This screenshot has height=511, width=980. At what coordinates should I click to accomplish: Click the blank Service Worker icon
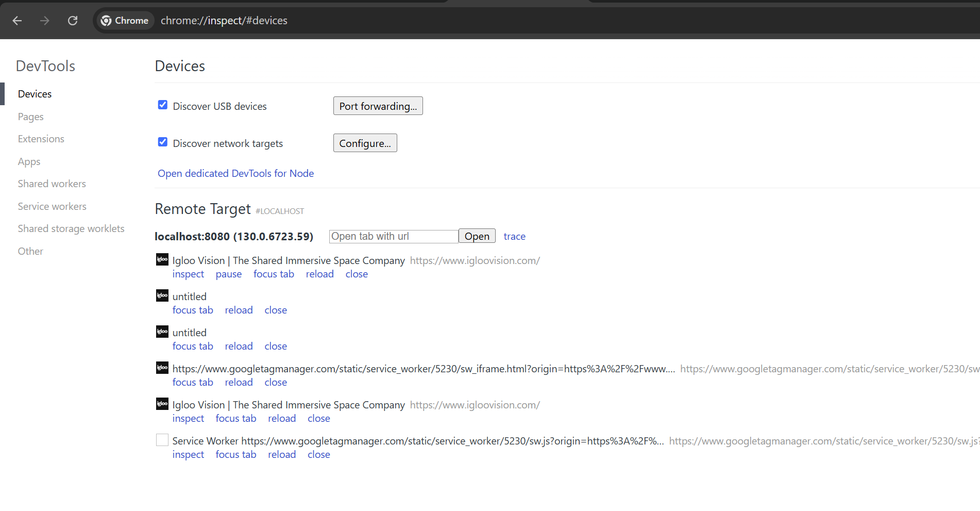(x=162, y=440)
